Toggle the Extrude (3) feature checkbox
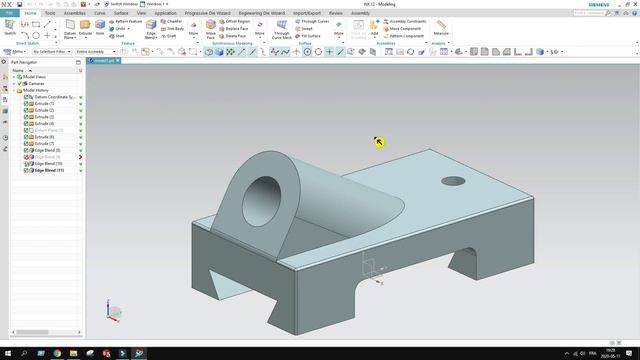Screen dimensions: 640x360 26,117
